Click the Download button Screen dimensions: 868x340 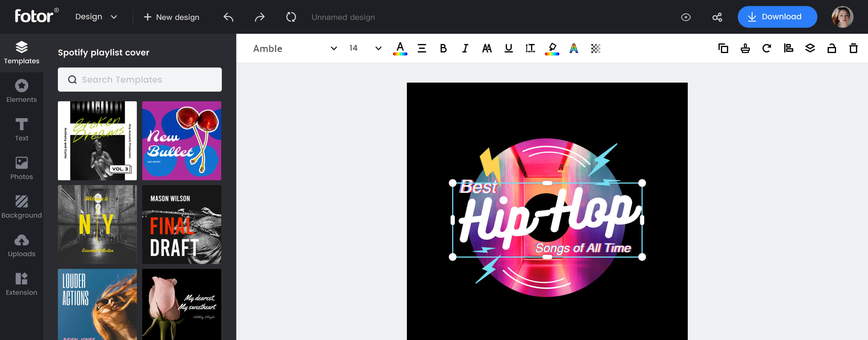click(x=775, y=17)
